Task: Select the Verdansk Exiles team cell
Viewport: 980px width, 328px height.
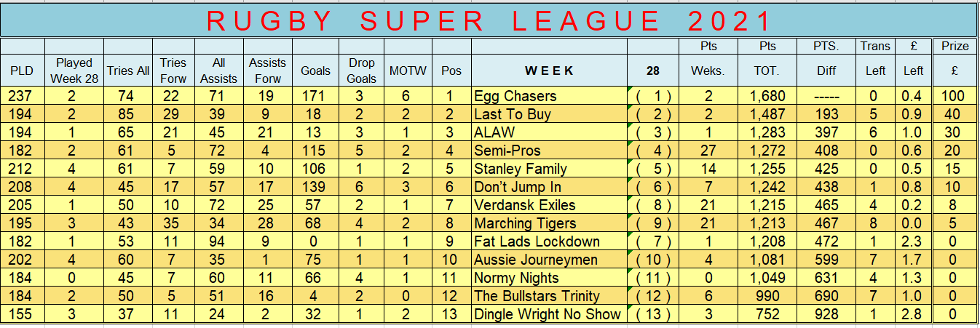Action: (549, 205)
